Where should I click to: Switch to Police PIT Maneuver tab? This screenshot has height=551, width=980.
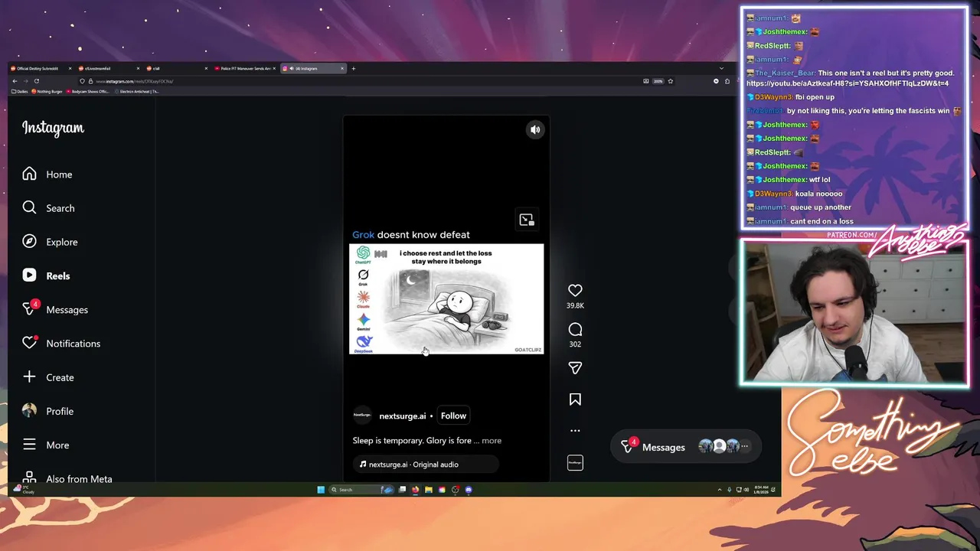245,69
